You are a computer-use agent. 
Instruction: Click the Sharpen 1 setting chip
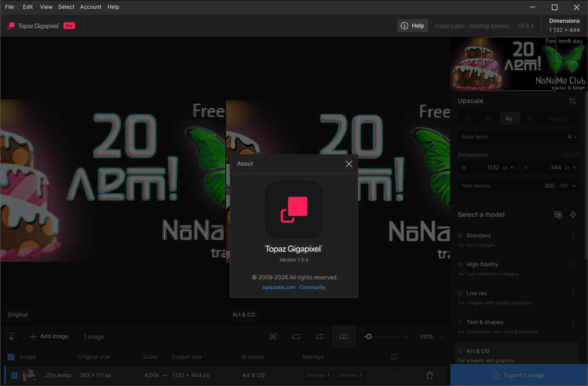[318, 375]
